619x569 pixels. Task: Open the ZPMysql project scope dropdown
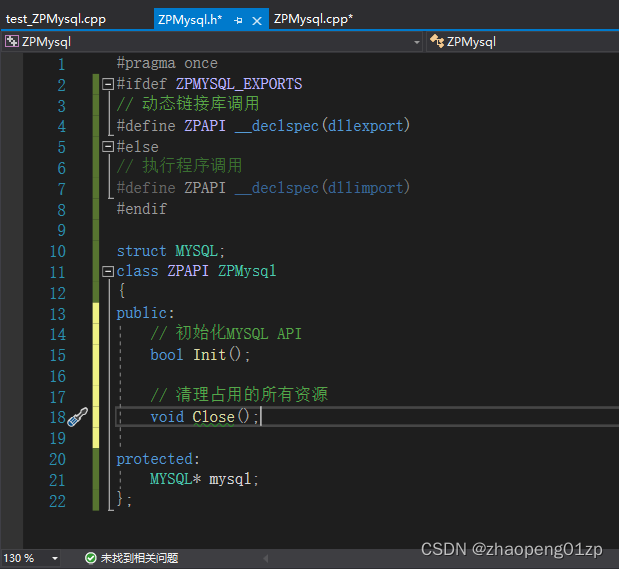(416, 42)
